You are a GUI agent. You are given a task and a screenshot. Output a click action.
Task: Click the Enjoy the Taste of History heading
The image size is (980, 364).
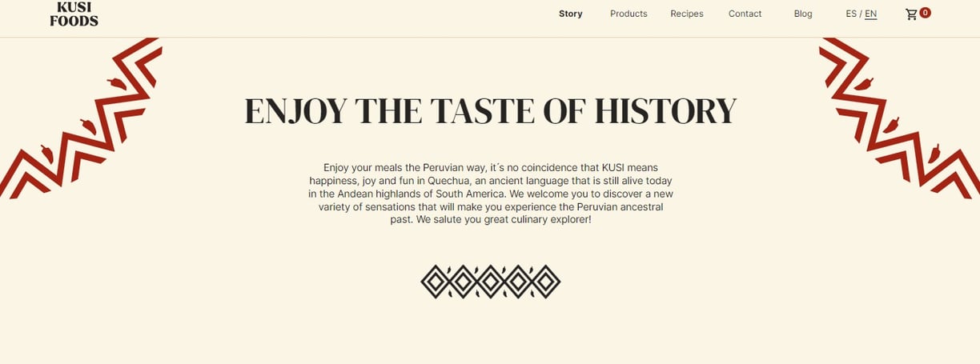click(490, 111)
